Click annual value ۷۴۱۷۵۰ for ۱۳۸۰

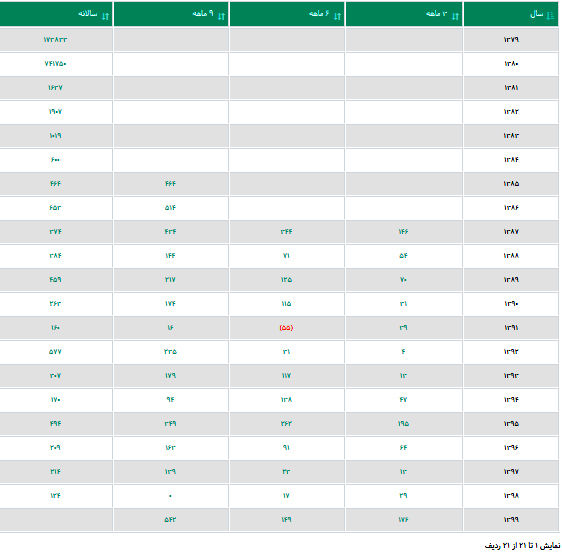tap(55, 63)
